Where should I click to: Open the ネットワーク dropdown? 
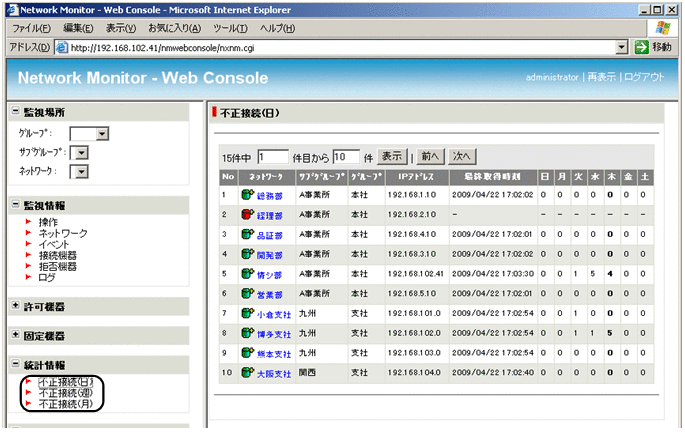point(82,172)
